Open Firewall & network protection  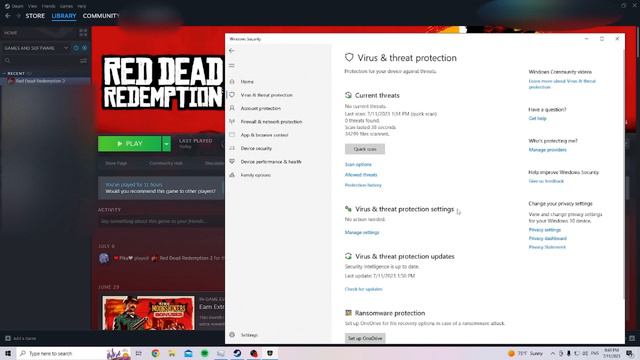point(271,122)
